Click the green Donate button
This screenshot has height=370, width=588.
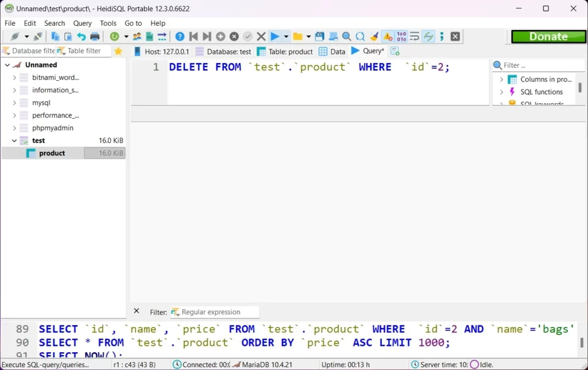(548, 37)
